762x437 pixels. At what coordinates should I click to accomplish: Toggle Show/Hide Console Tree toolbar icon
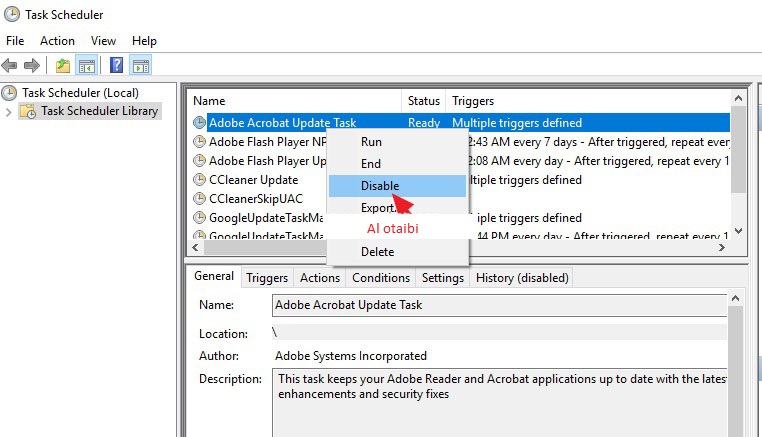(87, 65)
